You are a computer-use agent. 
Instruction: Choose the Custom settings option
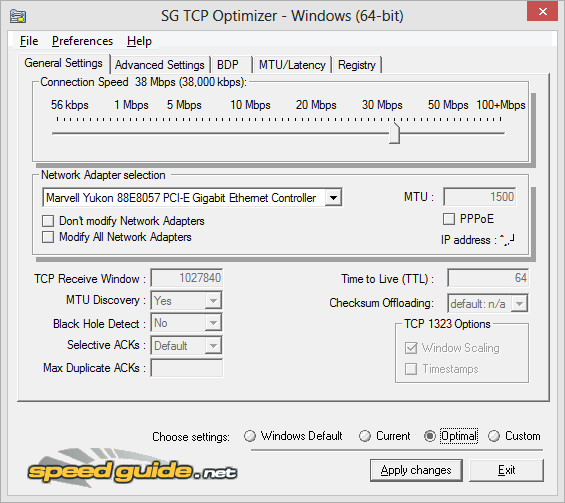(x=494, y=436)
